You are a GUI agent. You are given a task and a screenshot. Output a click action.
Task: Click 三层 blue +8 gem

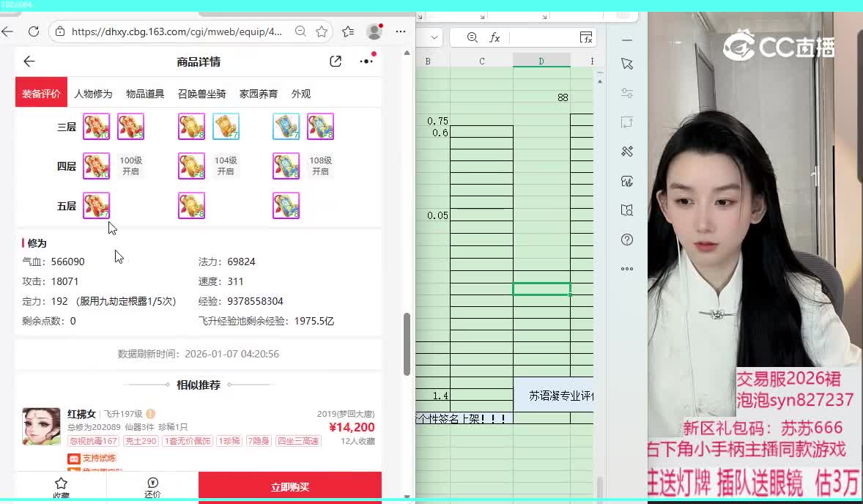320,127
